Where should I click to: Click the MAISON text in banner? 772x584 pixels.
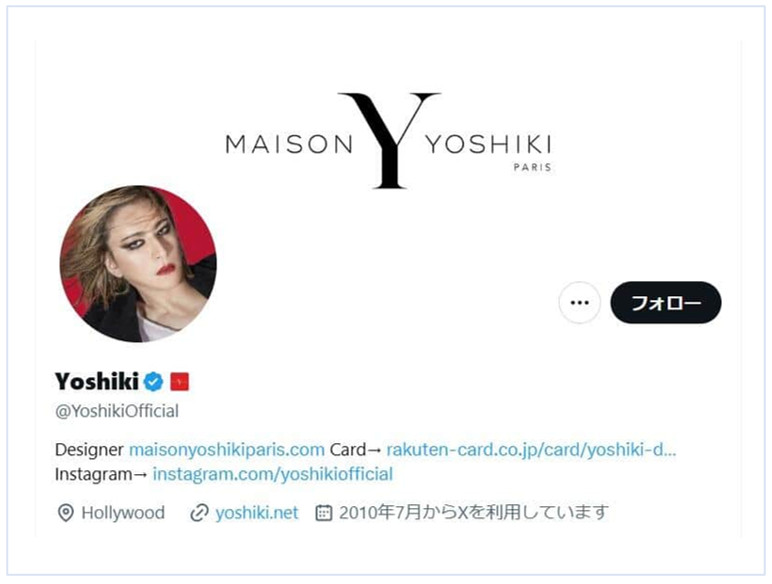289,145
